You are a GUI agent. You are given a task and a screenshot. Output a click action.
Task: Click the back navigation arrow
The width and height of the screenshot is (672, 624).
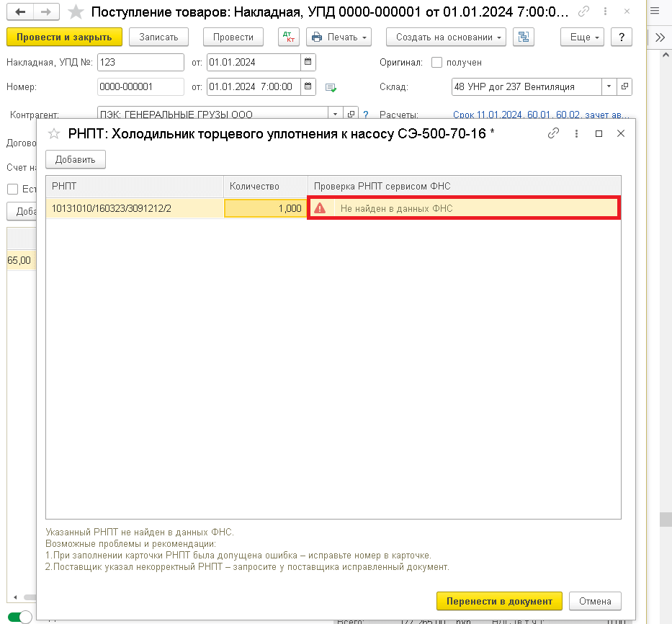pyautogui.click(x=21, y=12)
